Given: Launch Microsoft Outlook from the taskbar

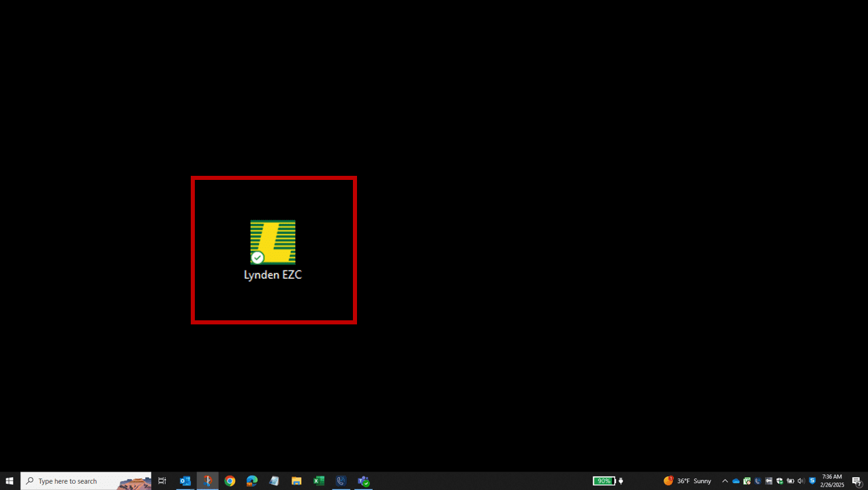Looking at the screenshot, I should tap(185, 480).
